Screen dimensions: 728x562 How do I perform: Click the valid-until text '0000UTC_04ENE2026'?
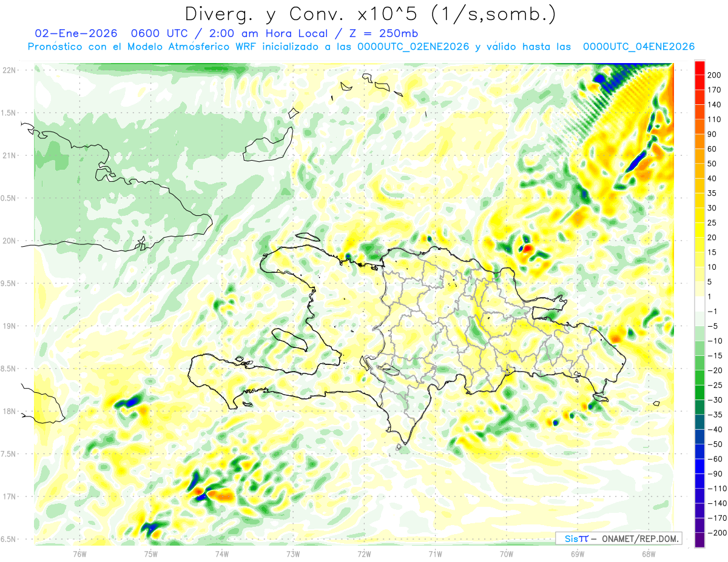point(638,47)
